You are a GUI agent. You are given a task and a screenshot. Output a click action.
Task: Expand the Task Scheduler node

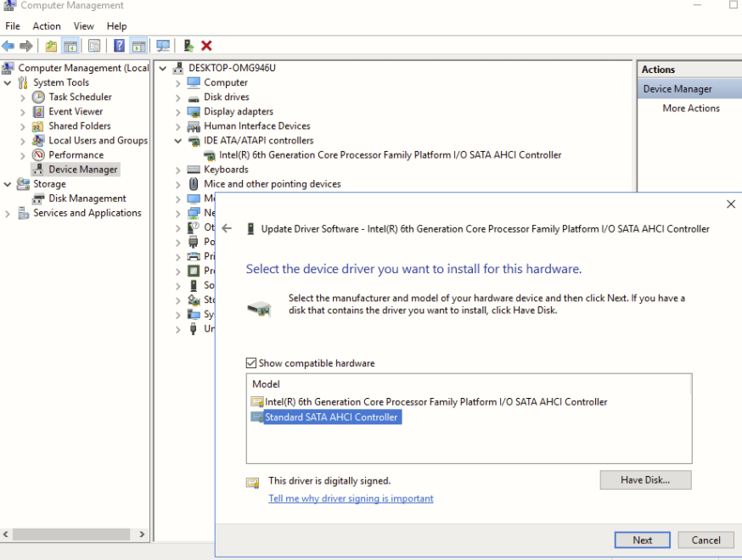pos(23,98)
